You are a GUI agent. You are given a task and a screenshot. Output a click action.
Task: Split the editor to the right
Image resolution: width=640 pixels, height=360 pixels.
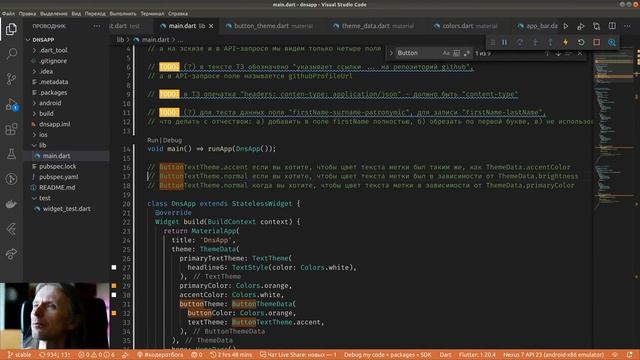coord(612,26)
